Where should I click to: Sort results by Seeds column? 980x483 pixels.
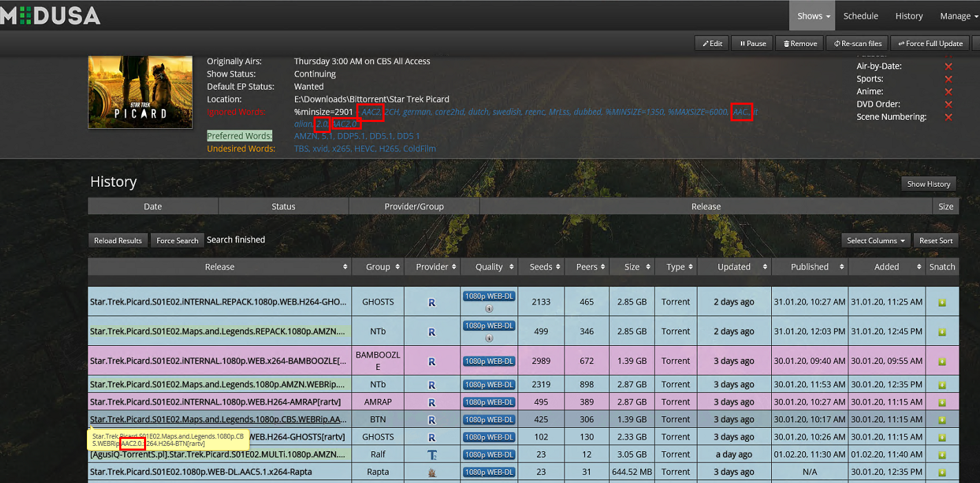(541, 267)
